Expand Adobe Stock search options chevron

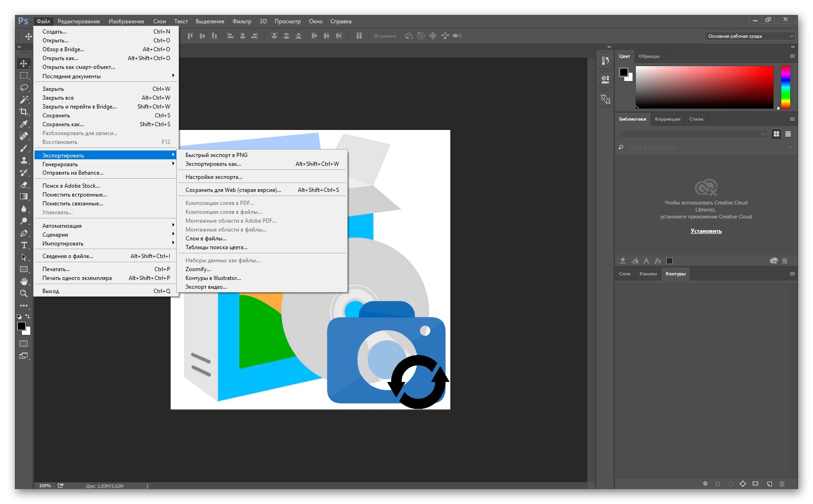790,147
